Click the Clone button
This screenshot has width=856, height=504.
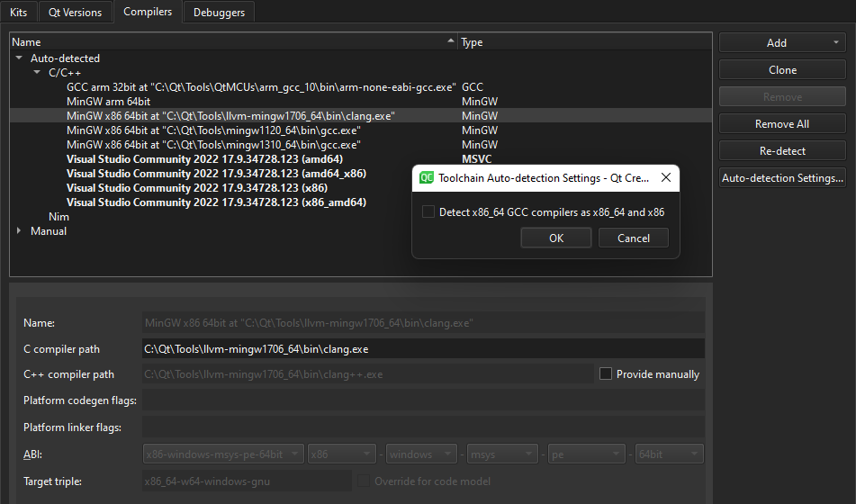click(x=781, y=70)
